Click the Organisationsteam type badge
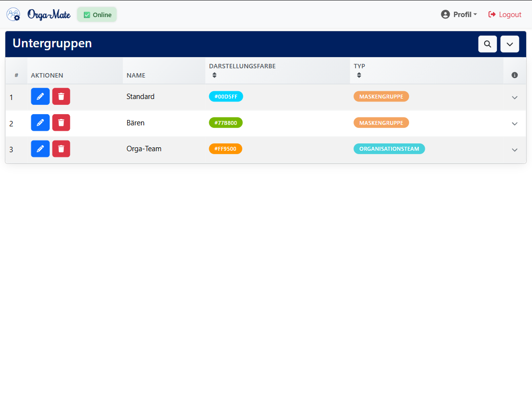Viewport: 532px width, 399px height. click(389, 149)
